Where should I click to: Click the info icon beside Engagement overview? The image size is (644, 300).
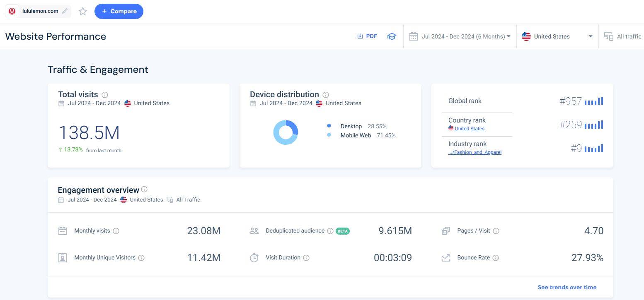click(144, 190)
